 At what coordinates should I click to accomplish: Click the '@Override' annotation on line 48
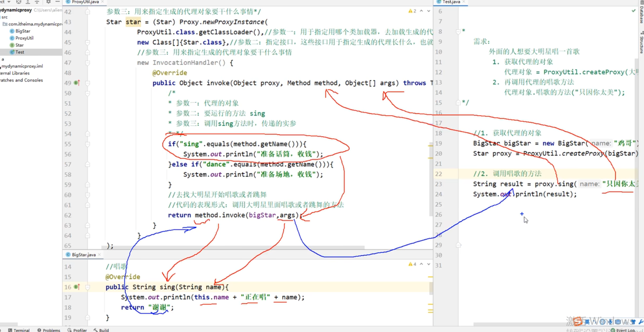click(170, 73)
